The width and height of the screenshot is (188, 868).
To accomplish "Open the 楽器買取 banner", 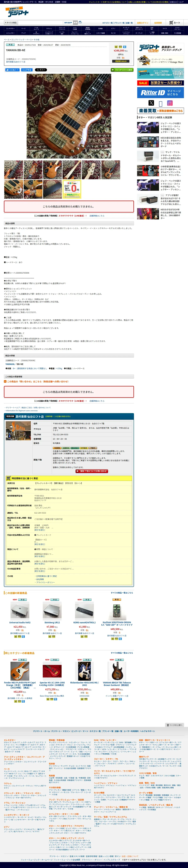I will click(x=160, y=111).
